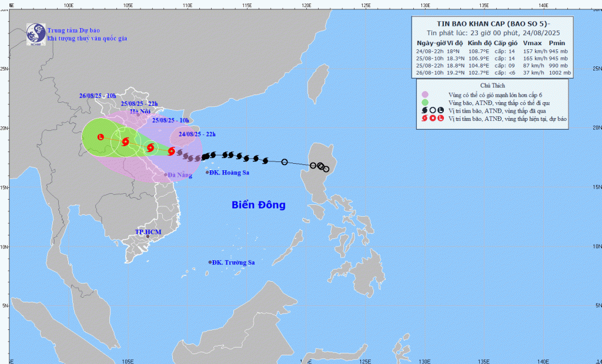602x364 pixels.
Task: Click the '1002 mb' pressure value
Action: coord(560,72)
